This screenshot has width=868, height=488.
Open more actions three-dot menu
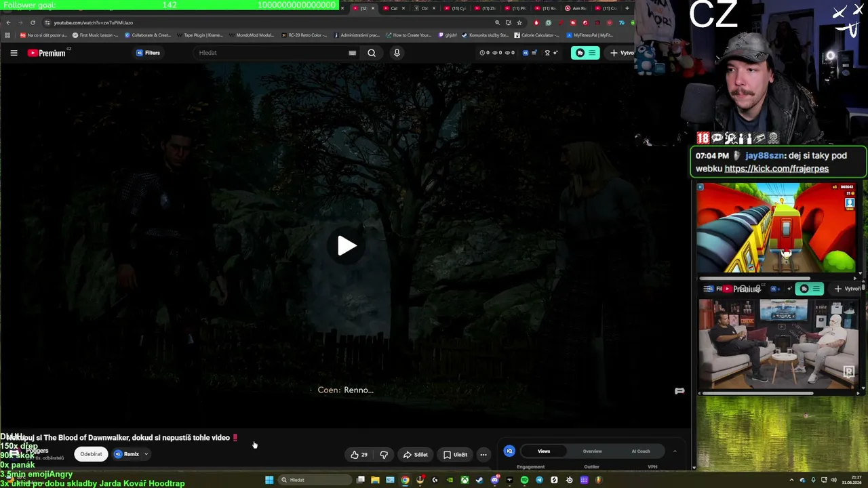click(x=484, y=455)
